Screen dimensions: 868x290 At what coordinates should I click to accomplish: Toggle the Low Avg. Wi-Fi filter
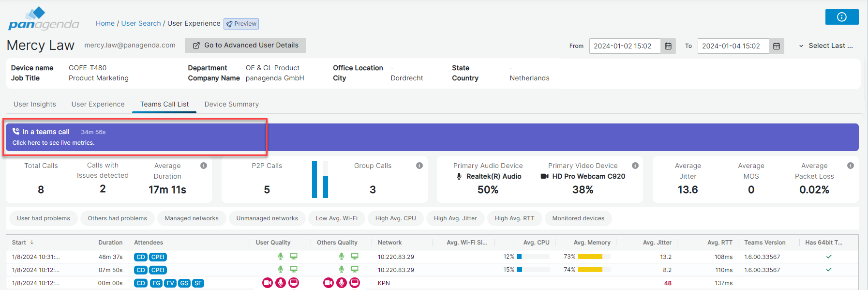(x=337, y=218)
